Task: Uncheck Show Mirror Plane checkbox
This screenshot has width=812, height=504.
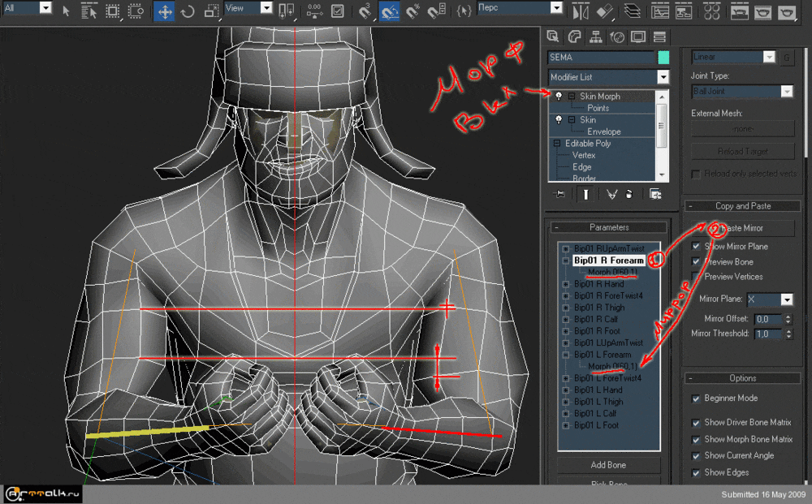Action: pyautogui.click(x=696, y=246)
